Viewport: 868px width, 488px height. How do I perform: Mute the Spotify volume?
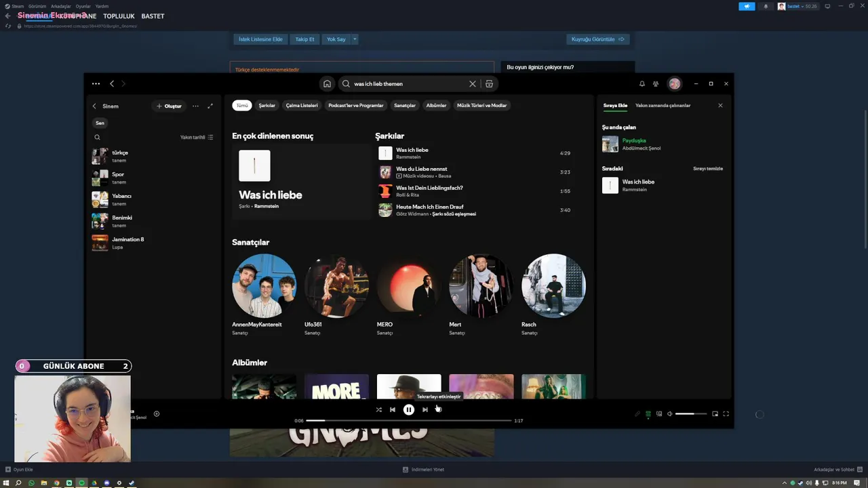[x=669, y=414]
